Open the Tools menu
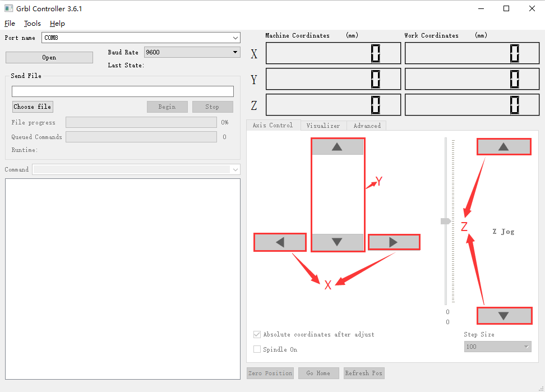The image size is (545, 392). 33,24
